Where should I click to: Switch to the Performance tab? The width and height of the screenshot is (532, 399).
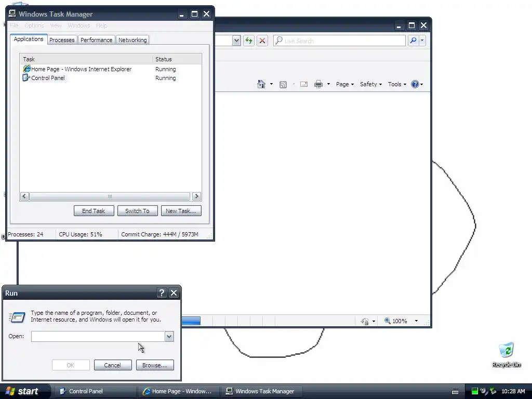tap(96, 40)
